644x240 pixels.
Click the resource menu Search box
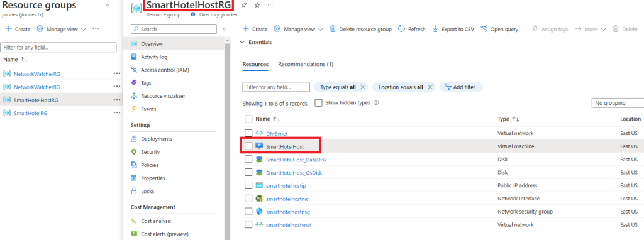(x=174, y=29)
